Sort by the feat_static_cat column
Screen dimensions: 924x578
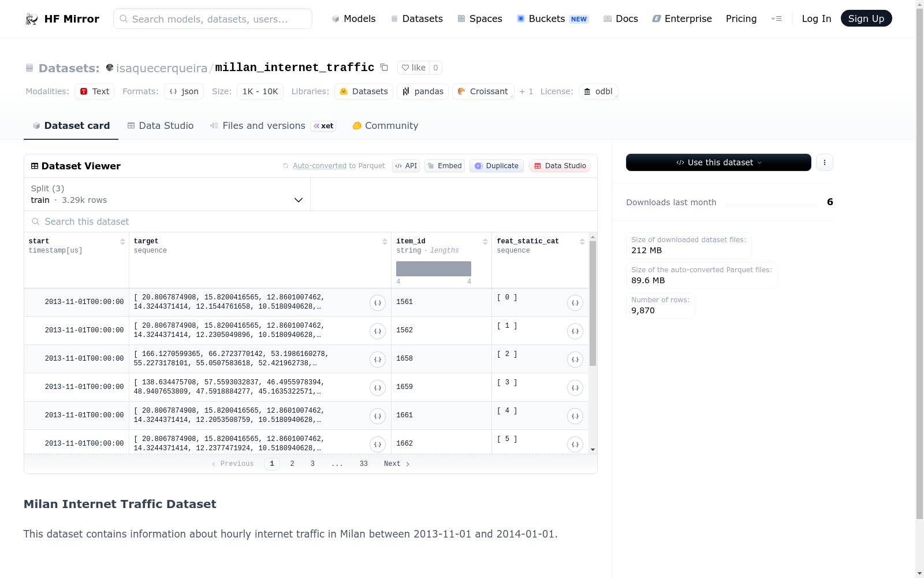pyautogui.click(x=582, y=242)
